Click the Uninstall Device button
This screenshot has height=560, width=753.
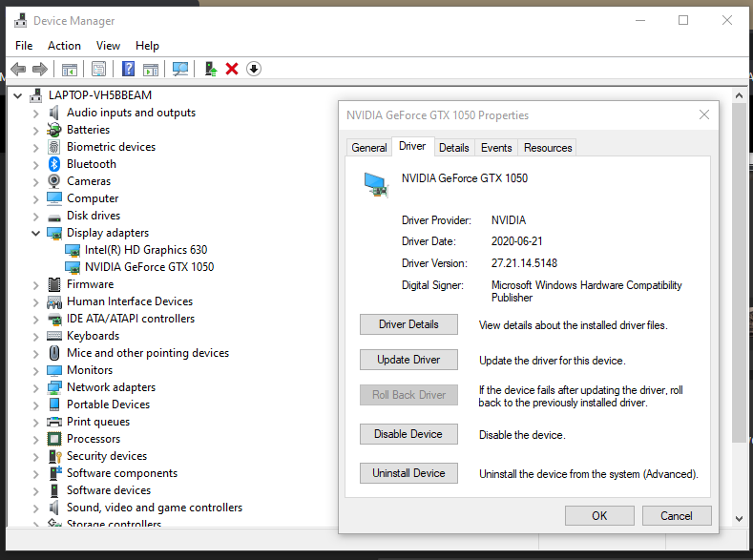tap(408, 473)
